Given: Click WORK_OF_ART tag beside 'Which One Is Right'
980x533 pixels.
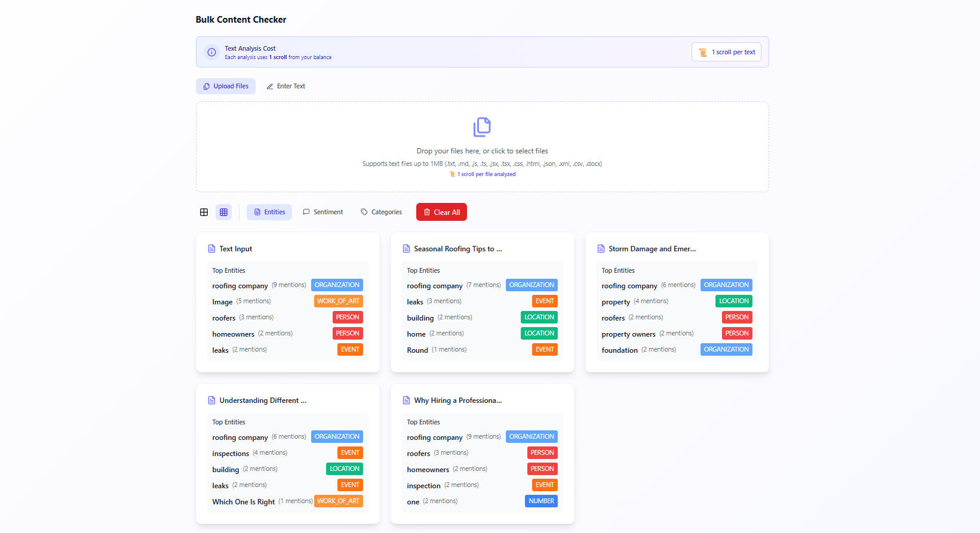Looking at the screenshot, I should [x=339, y=501].
